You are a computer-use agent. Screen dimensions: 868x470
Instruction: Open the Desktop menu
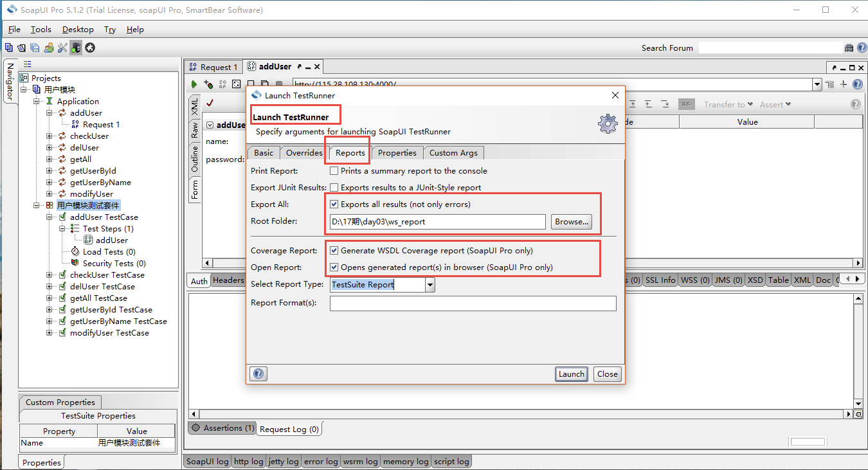(78, 30)
